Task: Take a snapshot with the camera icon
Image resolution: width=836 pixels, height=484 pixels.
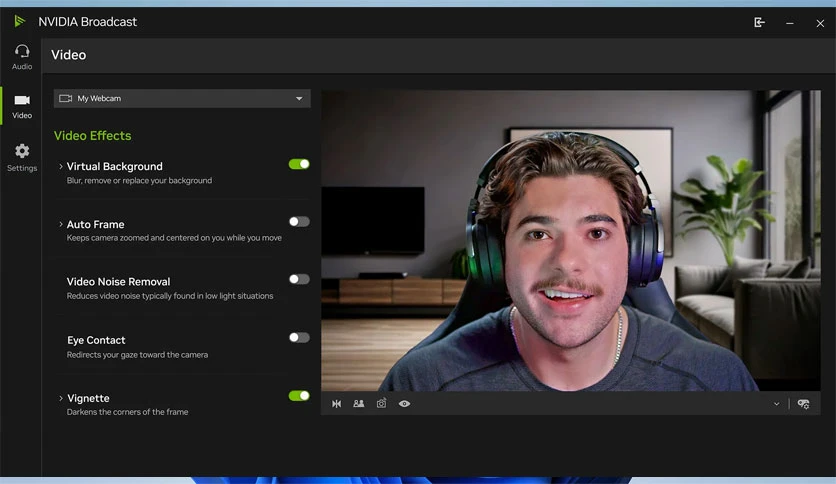Action: click(381, 404)
